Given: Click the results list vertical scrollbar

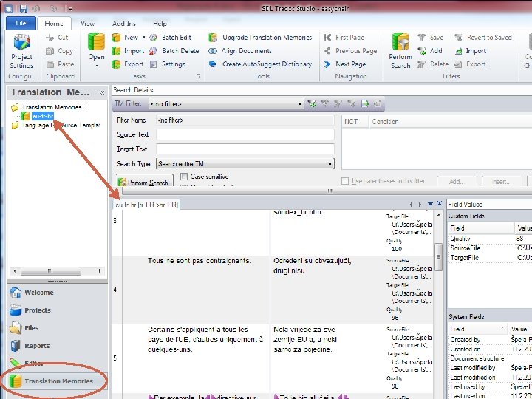Looking at the screenshot, I should [x=438, y=257].
